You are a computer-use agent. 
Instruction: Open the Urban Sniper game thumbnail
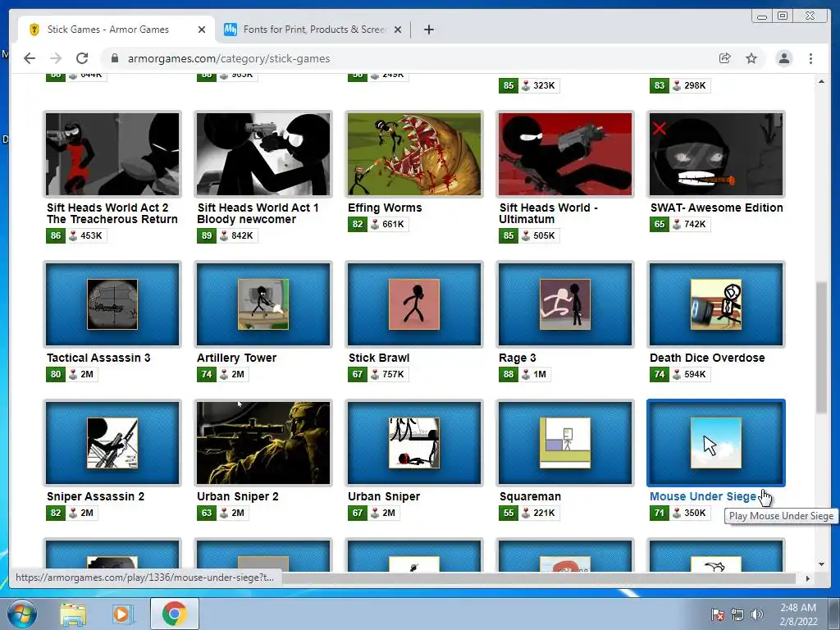coord(414,443)
